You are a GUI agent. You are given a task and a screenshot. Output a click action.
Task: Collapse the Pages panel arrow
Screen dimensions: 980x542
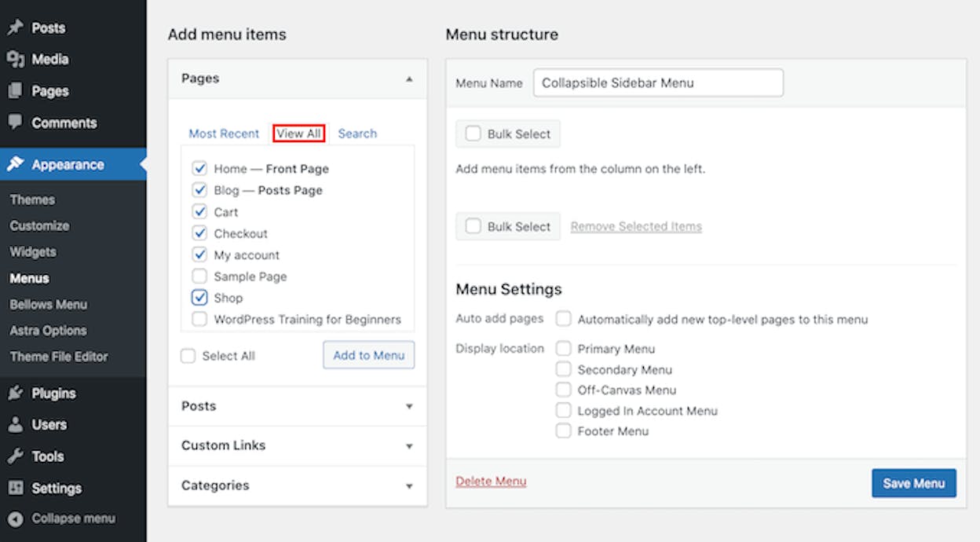pos(408,79)
